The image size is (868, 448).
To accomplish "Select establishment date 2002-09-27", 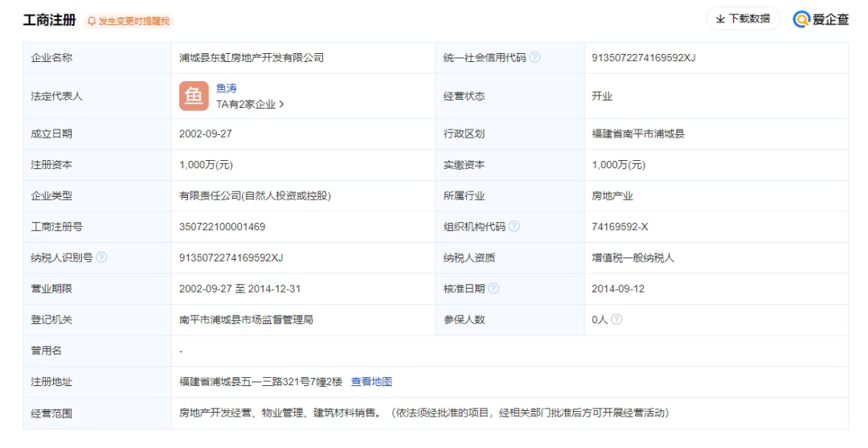I will [206, 134].
